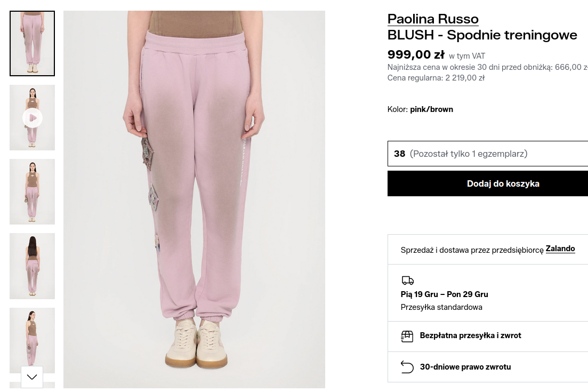Click the 999,00 zł price
Viewport: 588px width, 392px height.
pyautogui.click(x=416, y=54)
